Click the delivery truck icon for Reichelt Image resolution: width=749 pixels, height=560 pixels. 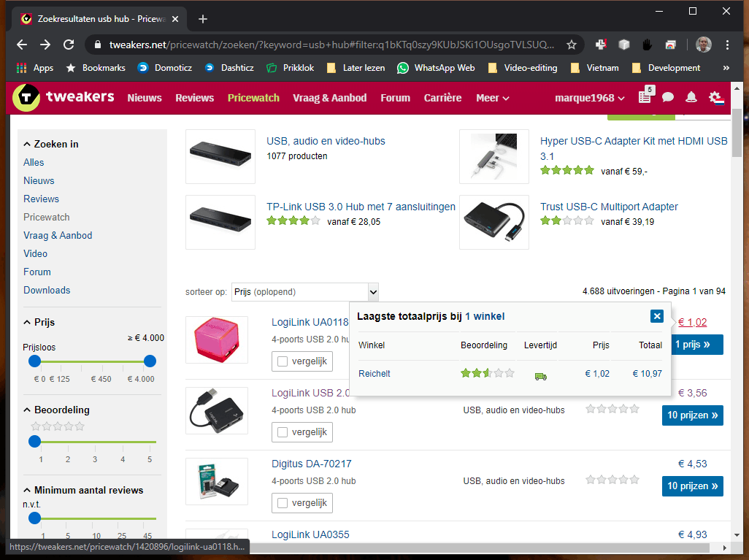[x=541, y=377]
